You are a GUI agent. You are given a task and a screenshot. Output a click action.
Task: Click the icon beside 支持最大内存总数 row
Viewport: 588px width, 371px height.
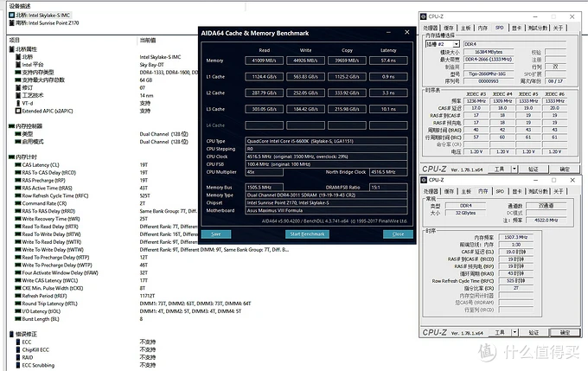pos(18,80)
